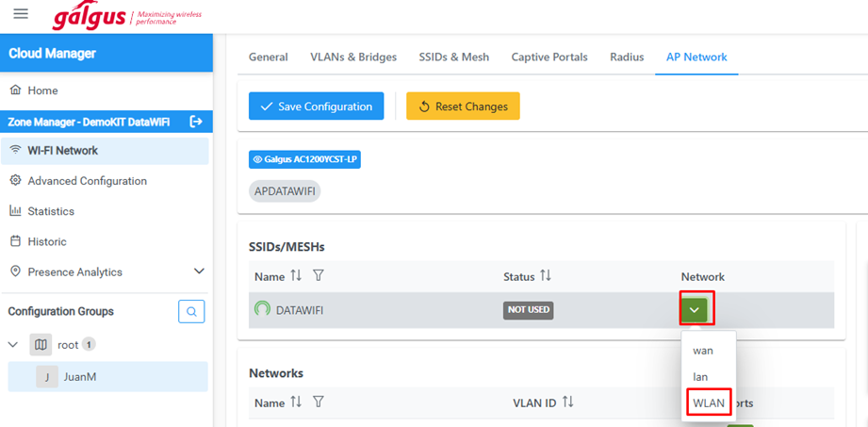Image resolution: width=868 pixels, height=427 pixels.
Task: Filter Networks by Name
Action: 319,402
